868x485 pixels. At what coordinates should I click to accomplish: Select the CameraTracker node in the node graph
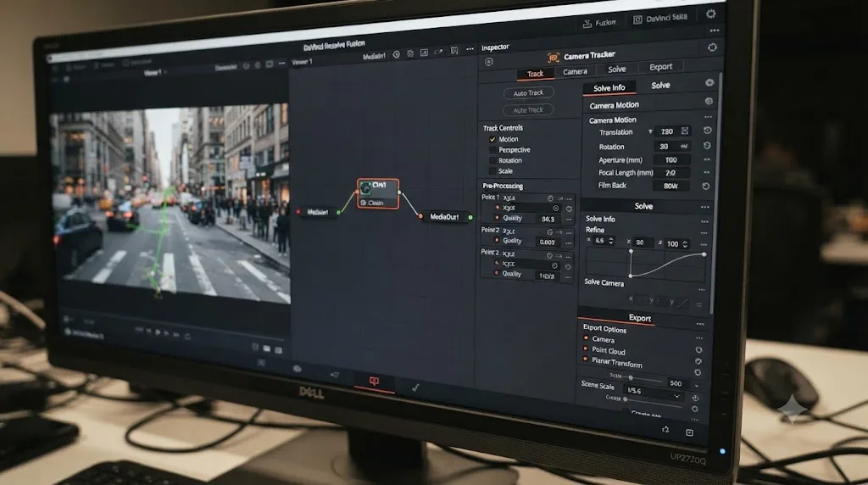377,194
